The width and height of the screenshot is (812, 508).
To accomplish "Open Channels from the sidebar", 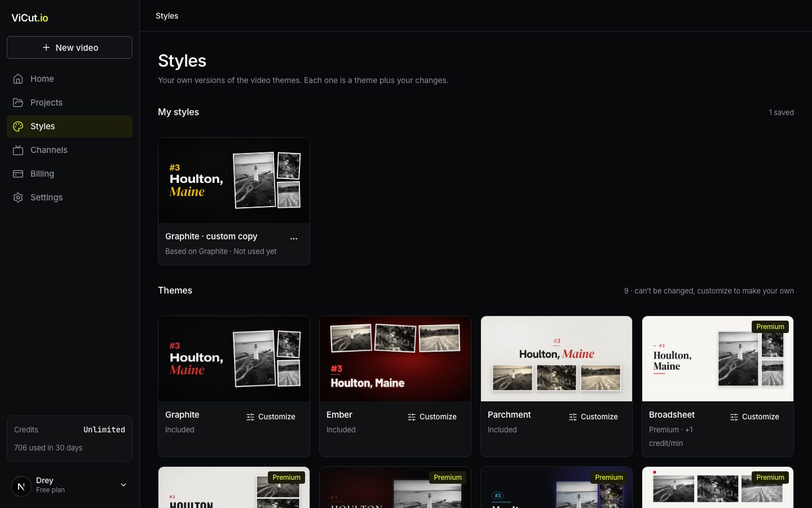I will pyautogui.click(x=69, y=150).
